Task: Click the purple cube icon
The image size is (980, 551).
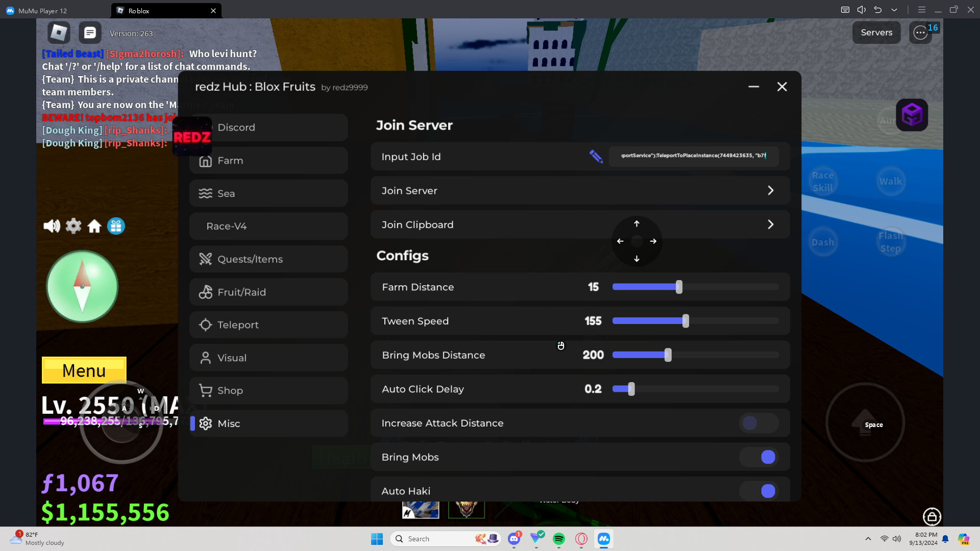Action: [912, 115]
